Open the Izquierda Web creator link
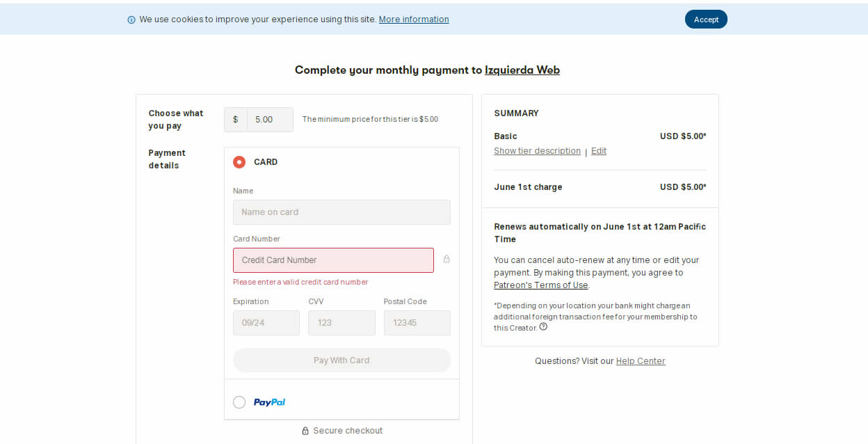The height and width of the screenshot is (444, 868). click(x=522, y=70)
